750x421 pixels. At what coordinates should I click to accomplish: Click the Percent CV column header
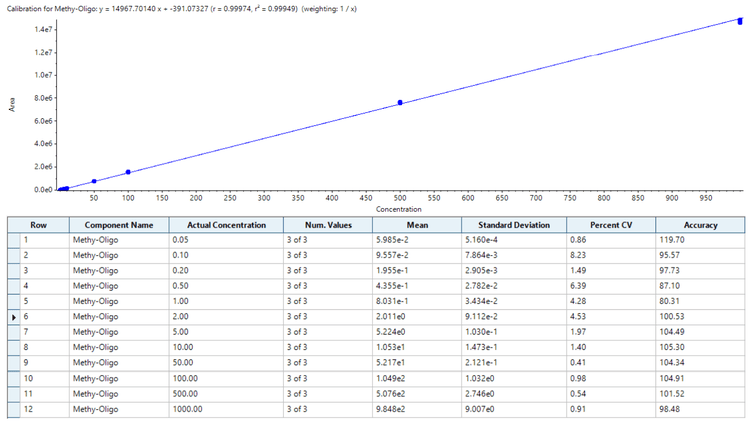(x=611, y=225)
